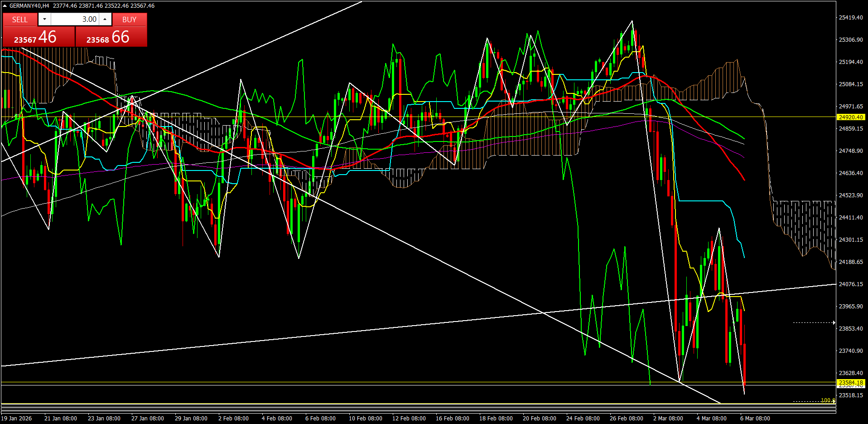868x424 pixels.
Task: Click the SELL button
Action: point(20,19)
